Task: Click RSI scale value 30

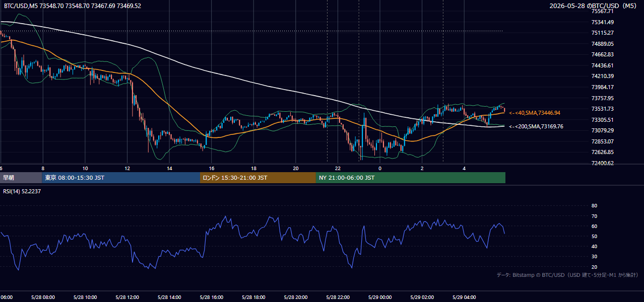Action: point(594,257)
